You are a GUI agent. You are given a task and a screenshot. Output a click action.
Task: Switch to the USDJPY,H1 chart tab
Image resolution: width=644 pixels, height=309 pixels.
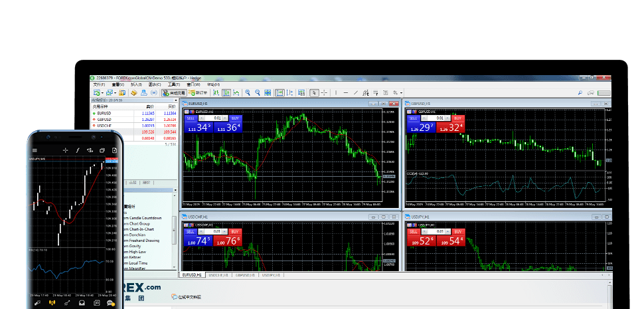272,274
